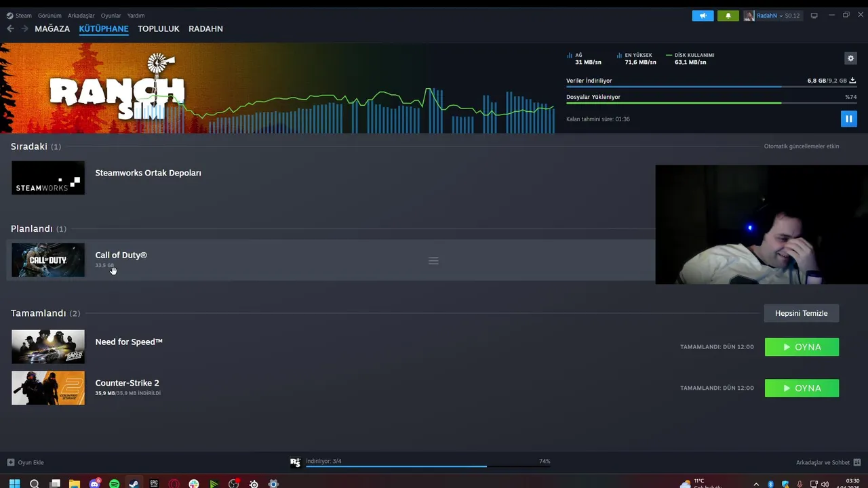Click the Otomatik güncellemeler etkin label

coord(801,146)
